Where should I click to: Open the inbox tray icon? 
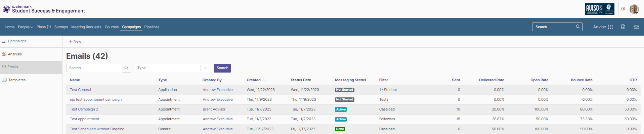(636, 27)
